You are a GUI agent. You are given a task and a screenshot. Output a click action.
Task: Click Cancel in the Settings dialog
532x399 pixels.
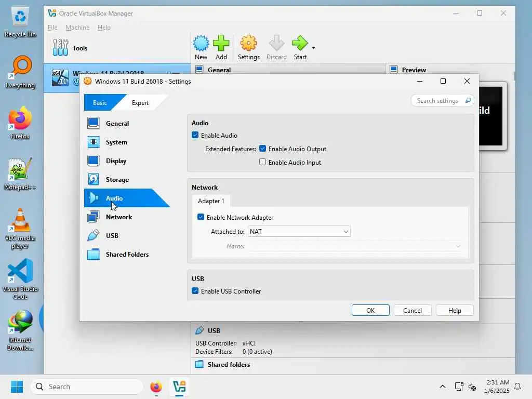412,311
